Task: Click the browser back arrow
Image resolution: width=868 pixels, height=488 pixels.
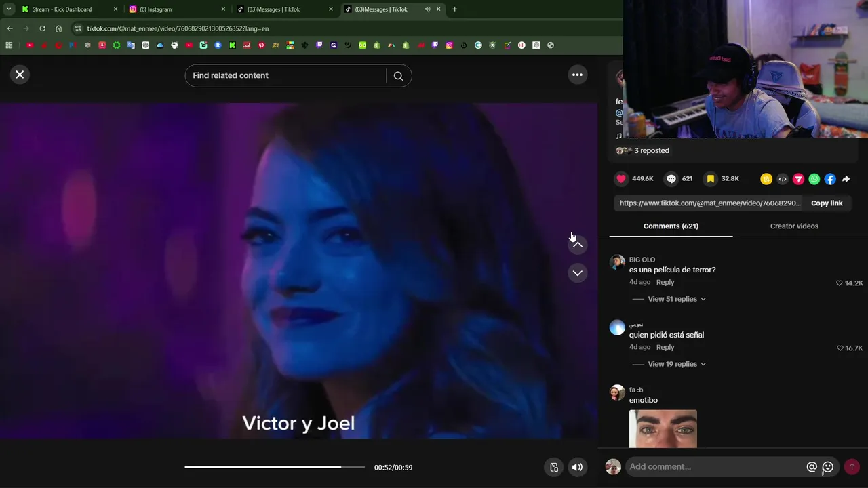Action: (x=9, y=28)
